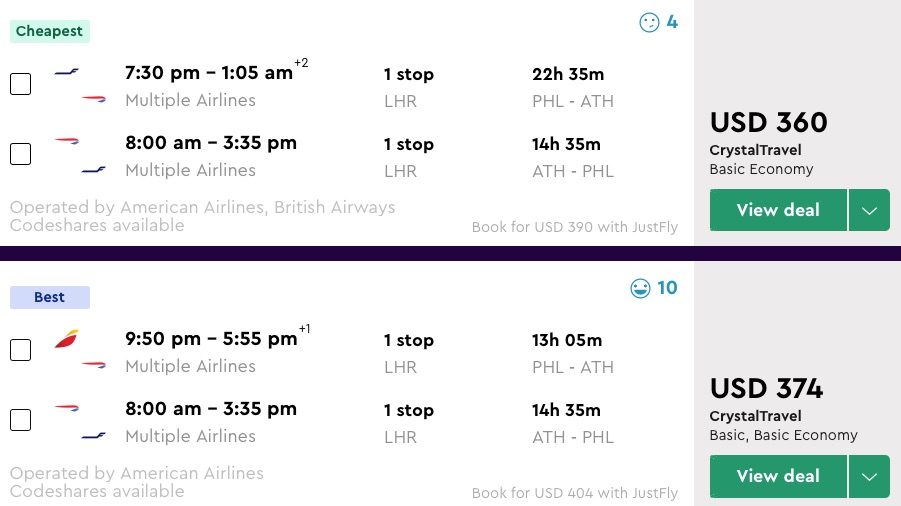Click the Best tag label

click(x=50, y=297)
